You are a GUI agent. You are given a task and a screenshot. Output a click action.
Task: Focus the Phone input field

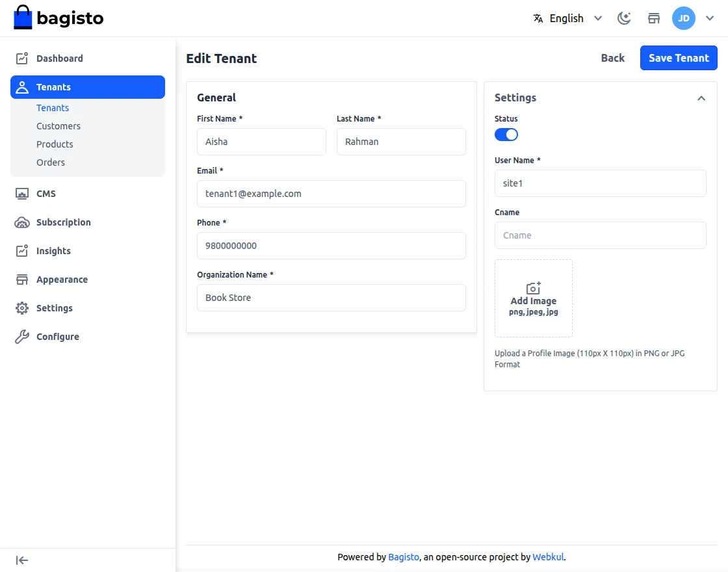click(x=331, y=246)
